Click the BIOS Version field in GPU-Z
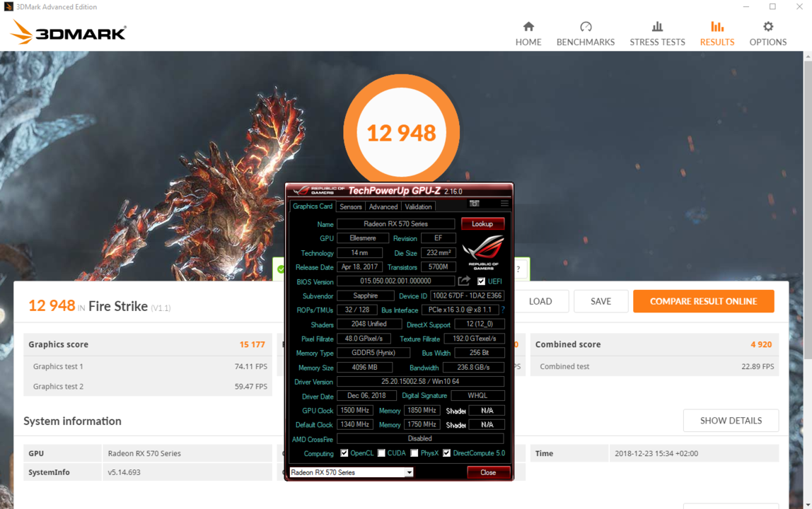Image resolution: width=812 pixels, height=509 pixels. tap(395, 281)
